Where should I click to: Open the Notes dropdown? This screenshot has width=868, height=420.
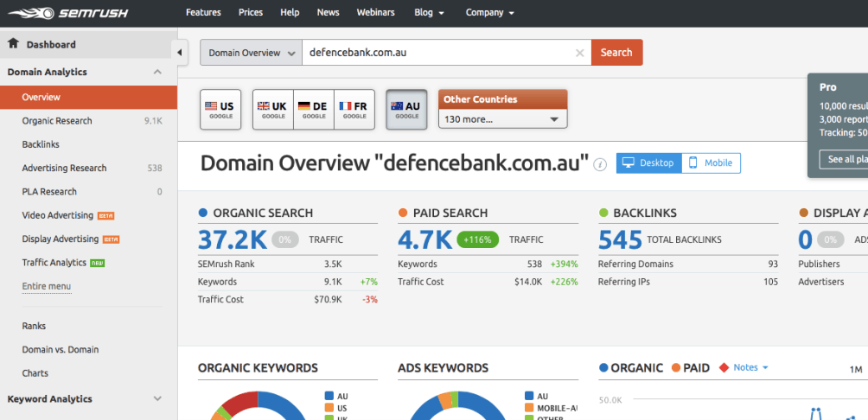tap(750, 367)
